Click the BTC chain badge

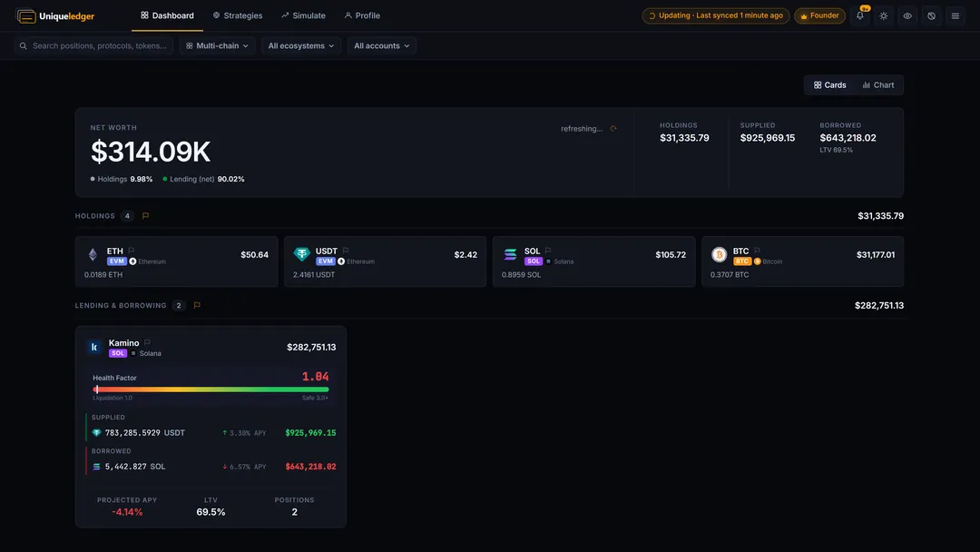click(742, 261)
